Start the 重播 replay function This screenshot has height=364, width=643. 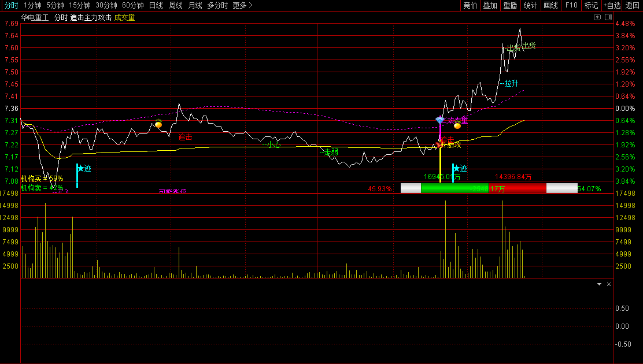(510, 5)
